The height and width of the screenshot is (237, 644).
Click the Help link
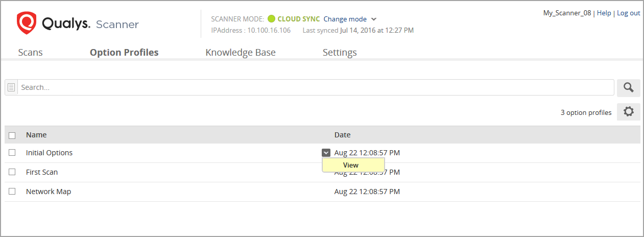604,13
